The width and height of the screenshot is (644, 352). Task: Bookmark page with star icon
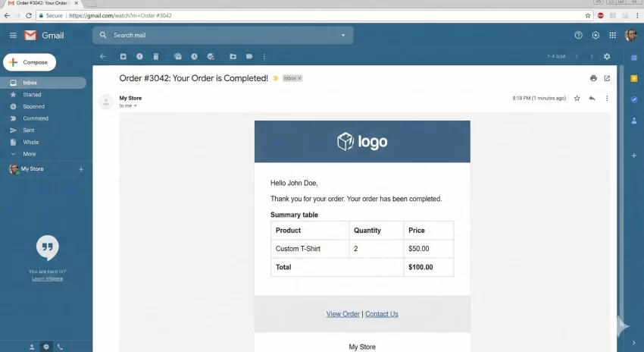[588, 16]
